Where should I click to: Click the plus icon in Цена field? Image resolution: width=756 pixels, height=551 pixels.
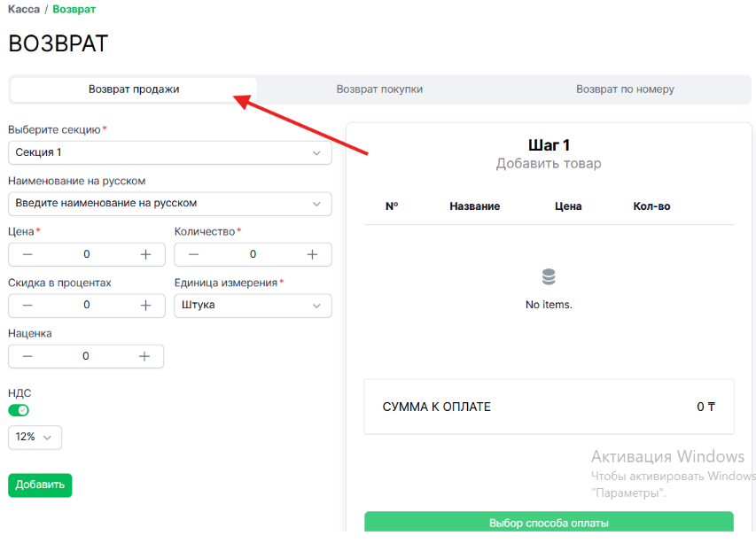145,254
